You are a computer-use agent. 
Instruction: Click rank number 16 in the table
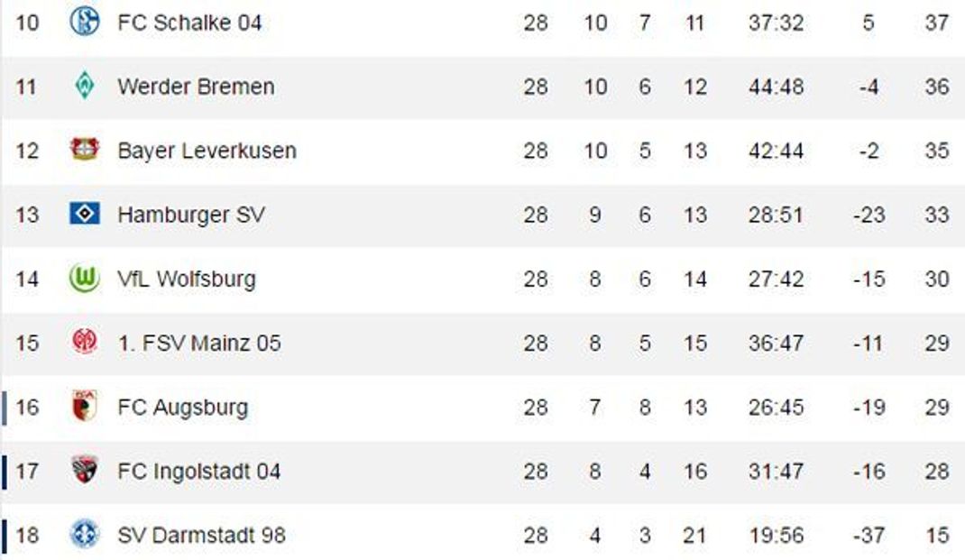[27, 408]
